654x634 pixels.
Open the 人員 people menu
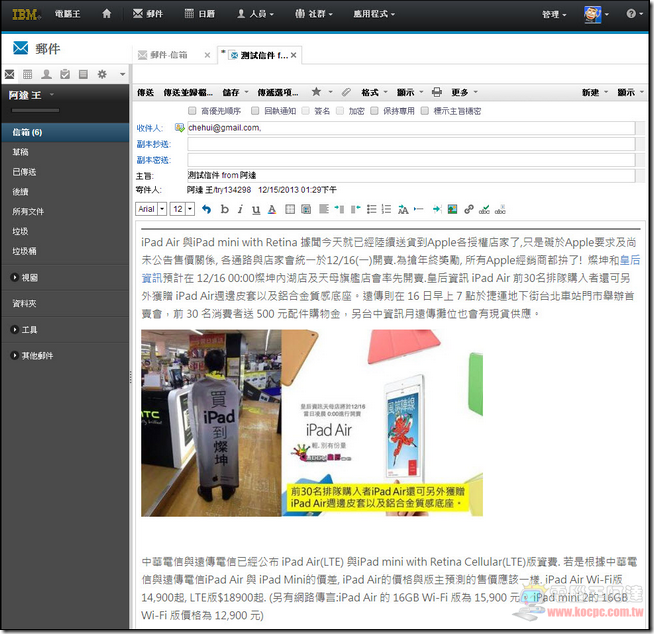pos(255,14)
